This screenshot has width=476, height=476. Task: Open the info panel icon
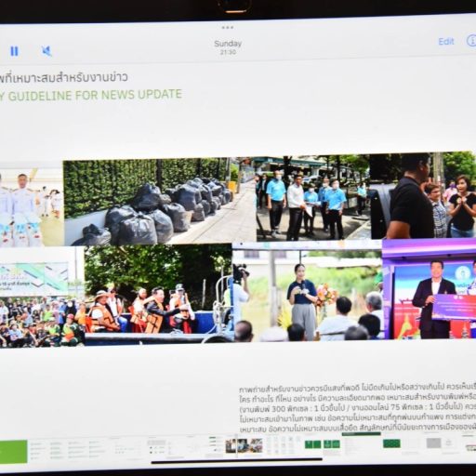click(471, 40)
